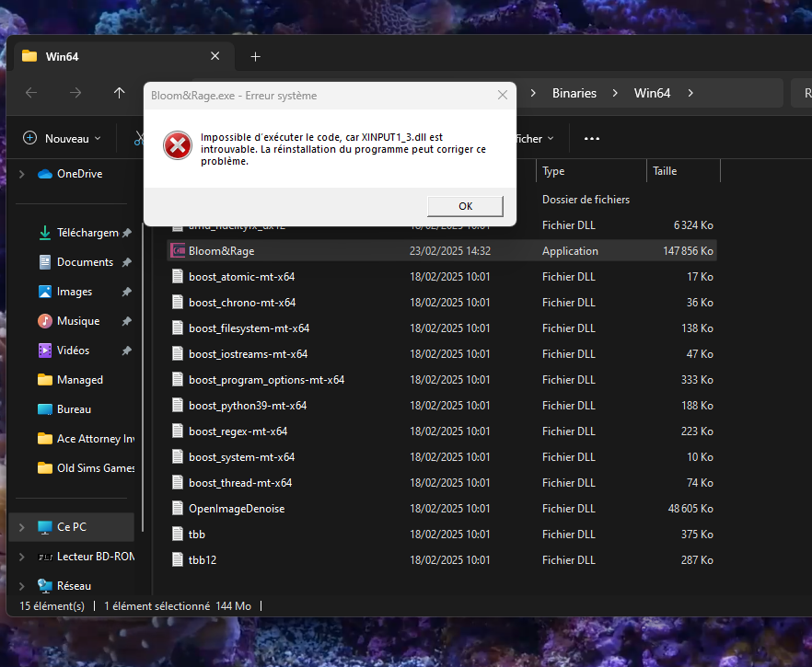Unpin Téléchargements using its pin icon
Image resolution: width=812 pixels, height=667 pixels.
click(126, 233)
